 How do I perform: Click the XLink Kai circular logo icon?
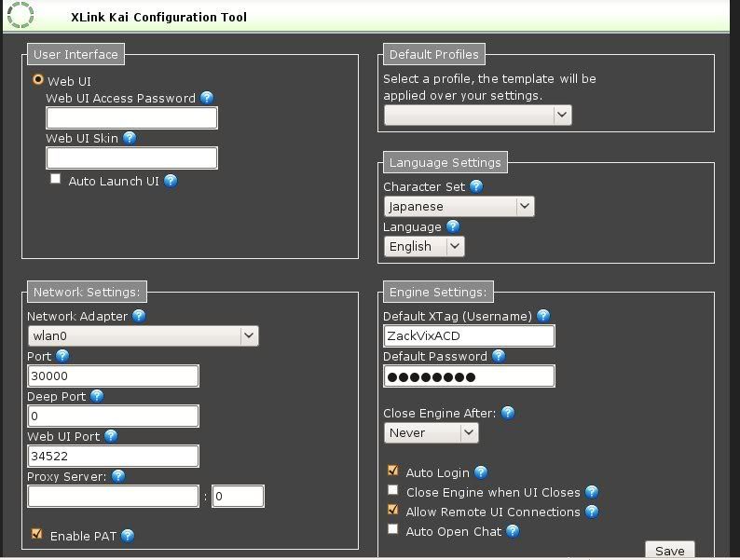(x=21, y=15)
